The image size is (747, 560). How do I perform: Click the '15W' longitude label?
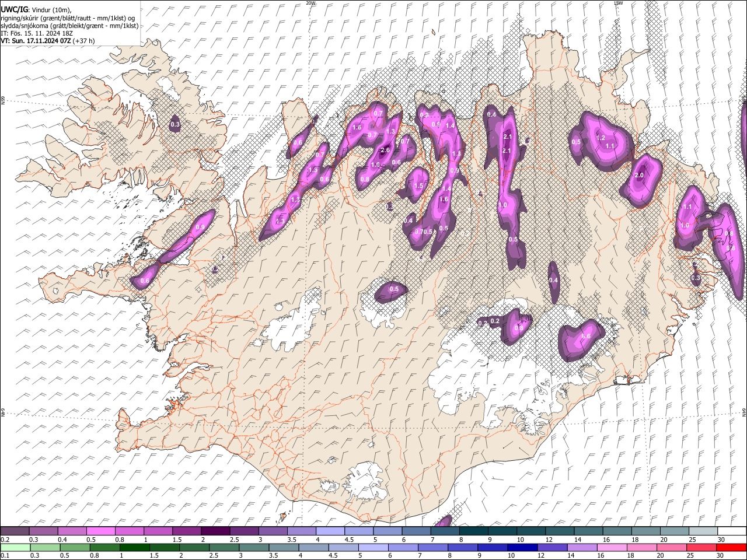[619, 3]
